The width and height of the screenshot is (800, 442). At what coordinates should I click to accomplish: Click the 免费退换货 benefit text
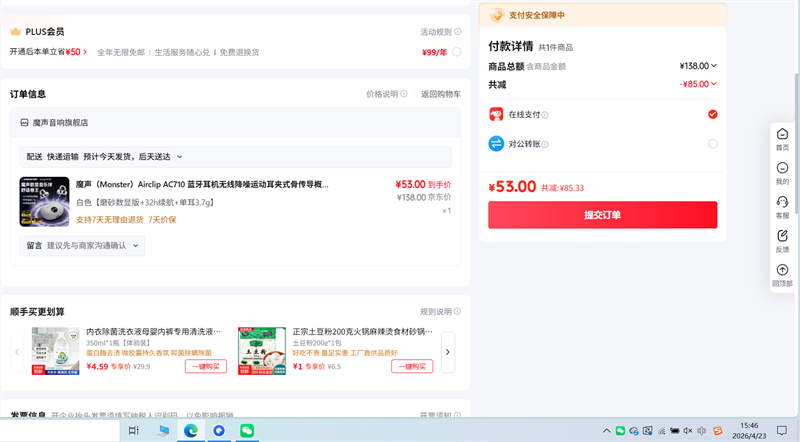239,52
